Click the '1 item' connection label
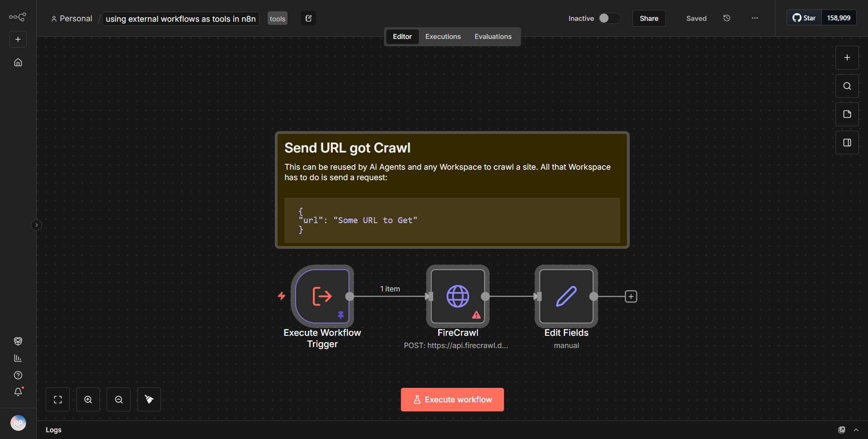This screenshot has height=439, width=868. click(x=390, y=289)
